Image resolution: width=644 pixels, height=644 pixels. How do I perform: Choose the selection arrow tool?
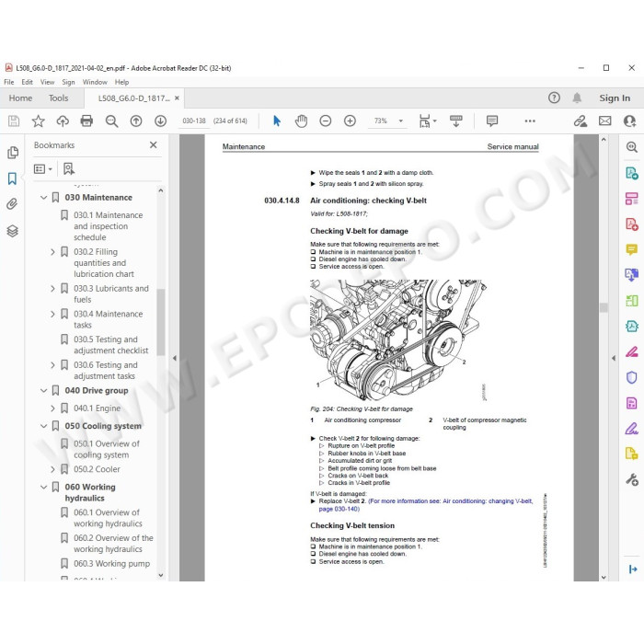[x=277, y=121]
